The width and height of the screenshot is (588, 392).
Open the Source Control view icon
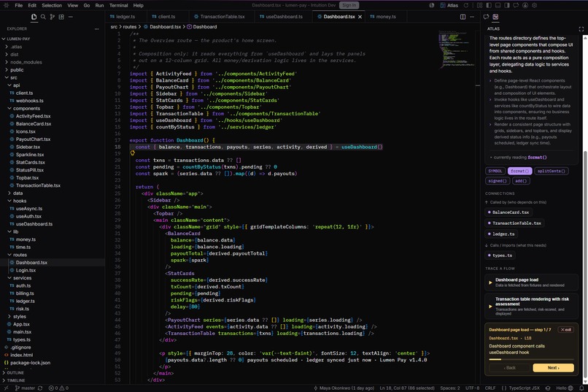(x=52, y=17)
